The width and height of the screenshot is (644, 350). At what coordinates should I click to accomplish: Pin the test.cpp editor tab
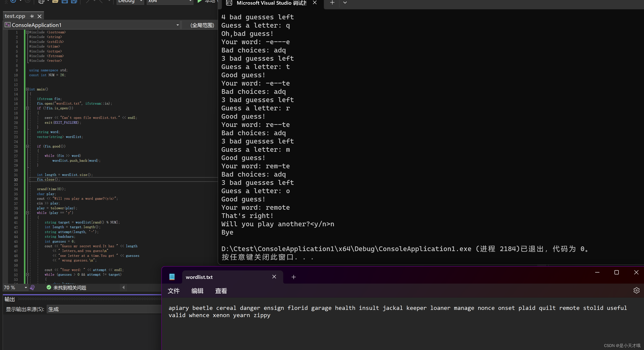coord(31,16)
